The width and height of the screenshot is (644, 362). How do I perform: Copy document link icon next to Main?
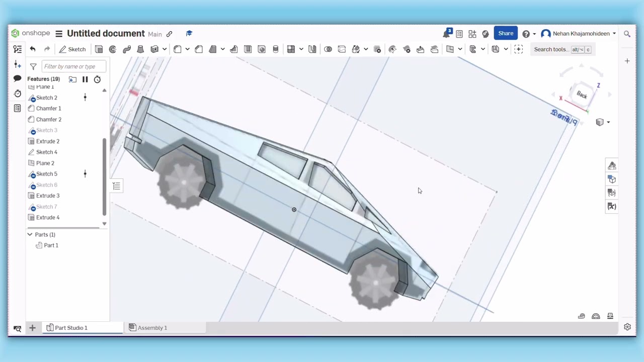tap(169, 34)
